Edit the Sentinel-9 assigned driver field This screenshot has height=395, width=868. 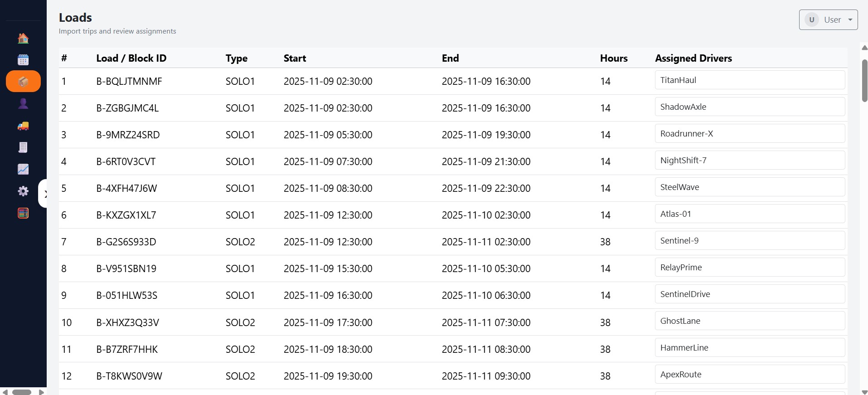click(x=750, y=241)
